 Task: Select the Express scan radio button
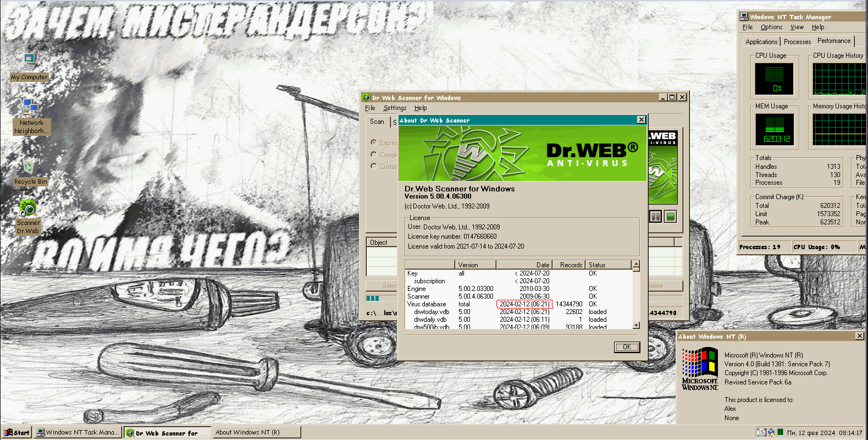[374, 142]
